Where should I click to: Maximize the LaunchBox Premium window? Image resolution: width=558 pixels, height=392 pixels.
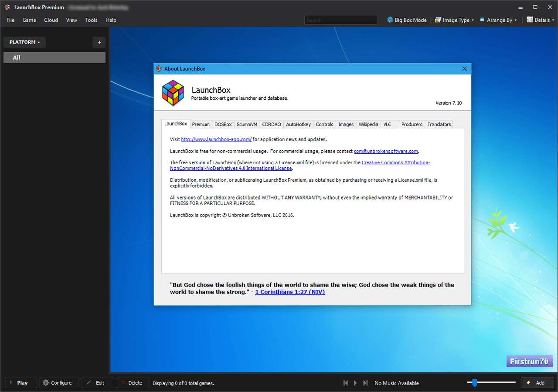tap(535, 7)
